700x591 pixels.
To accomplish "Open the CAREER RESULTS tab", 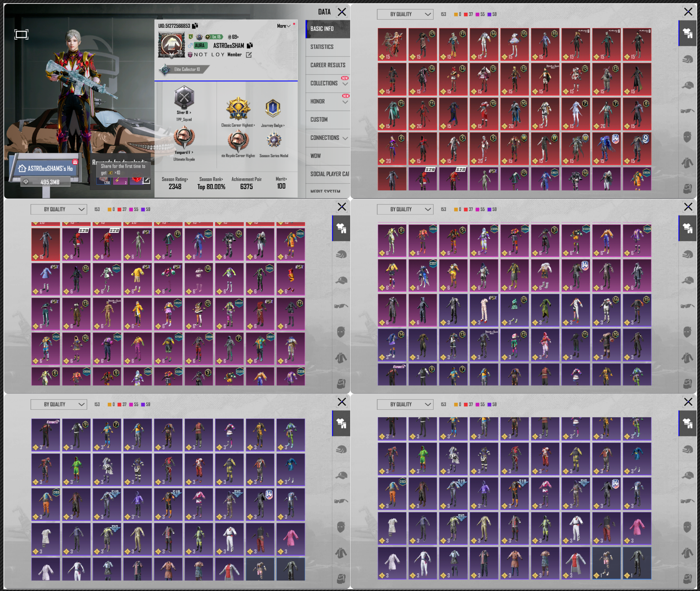I will pos(328,65).
